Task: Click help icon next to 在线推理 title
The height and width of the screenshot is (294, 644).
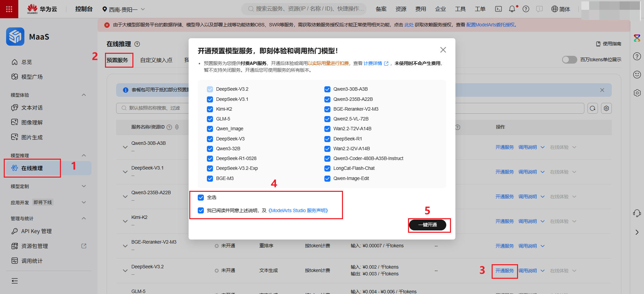Action: (137, 44)
